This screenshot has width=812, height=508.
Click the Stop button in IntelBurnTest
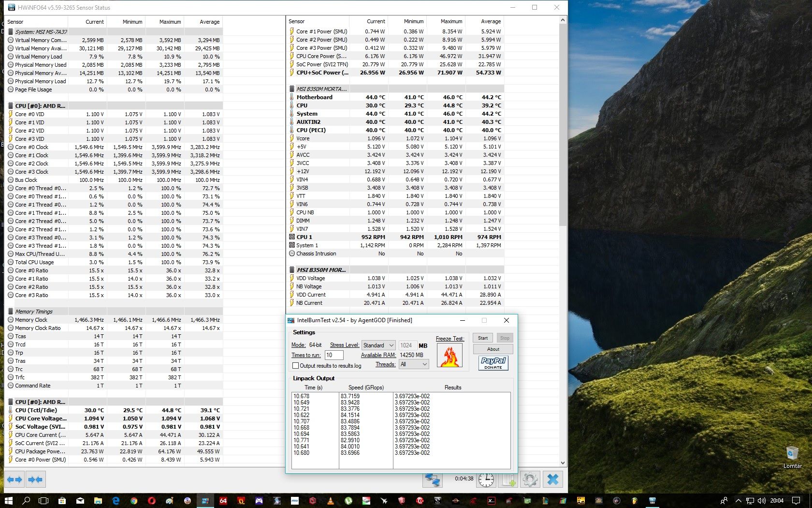(x=505, y=338)
